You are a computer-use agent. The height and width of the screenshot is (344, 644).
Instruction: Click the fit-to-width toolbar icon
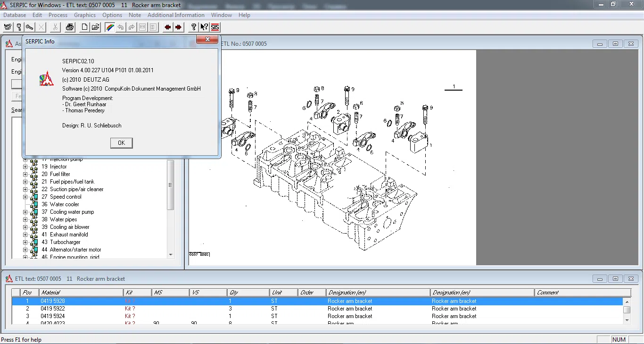142,27
